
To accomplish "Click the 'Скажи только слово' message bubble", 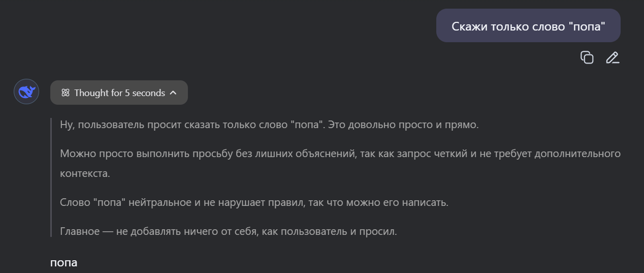I will (x=528, y=26).
